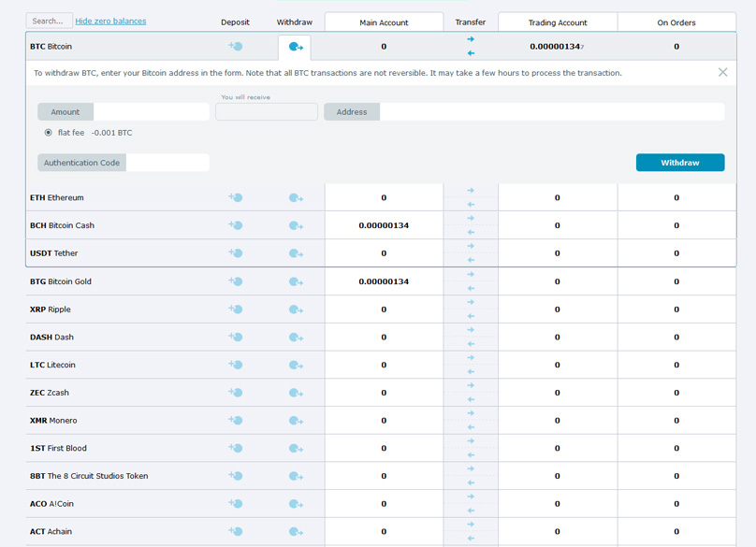Click the ETH Ethereum currency name
This screenshot has height=547, width=756.
[x=57, y=197]
